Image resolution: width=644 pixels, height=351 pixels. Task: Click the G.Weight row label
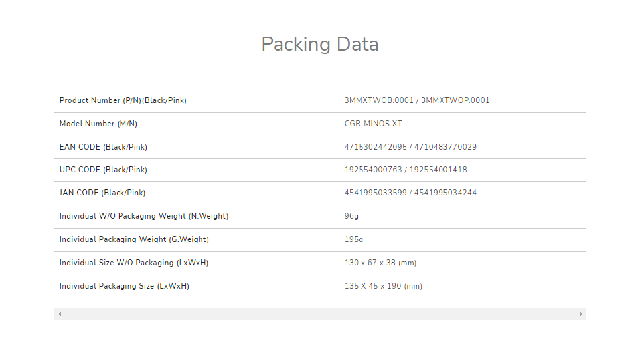[139, 239]
